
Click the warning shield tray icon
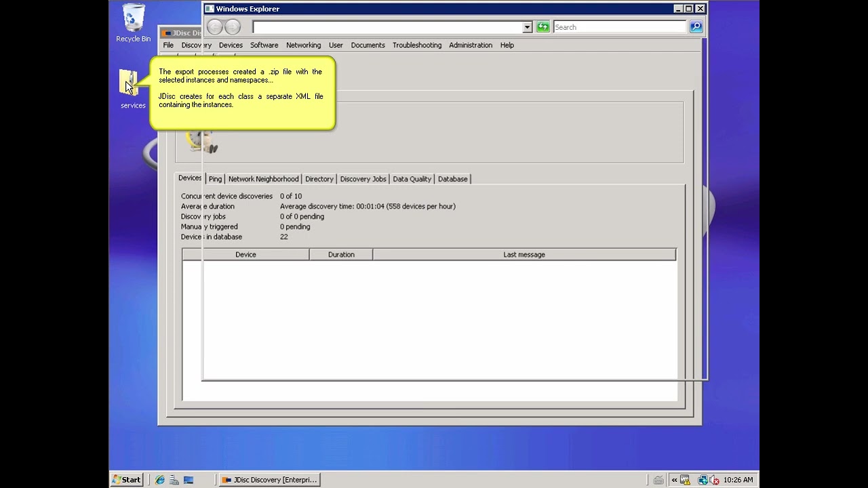click(685, 480)
